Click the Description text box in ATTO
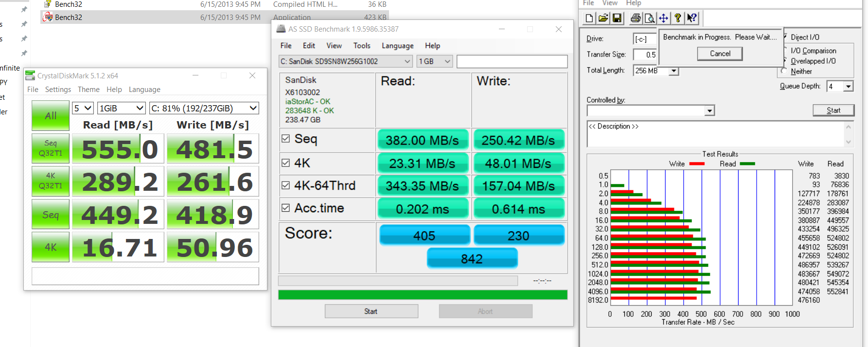 (x=716, y=134)
